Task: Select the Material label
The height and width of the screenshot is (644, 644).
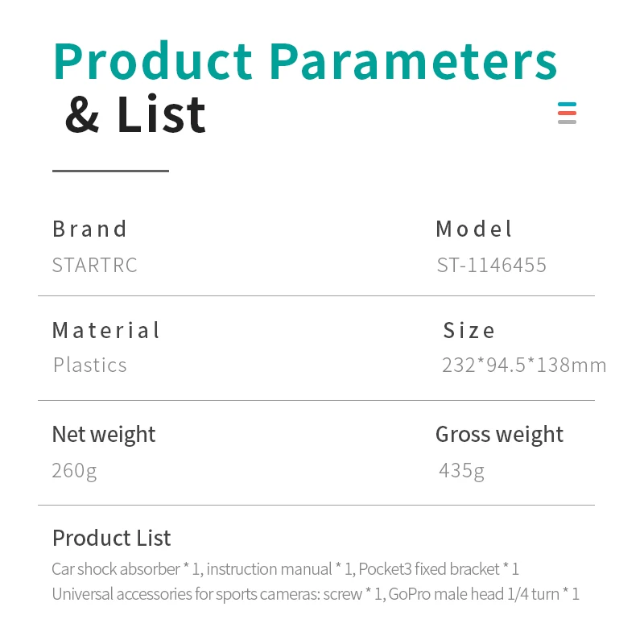Action: (105, 330)
